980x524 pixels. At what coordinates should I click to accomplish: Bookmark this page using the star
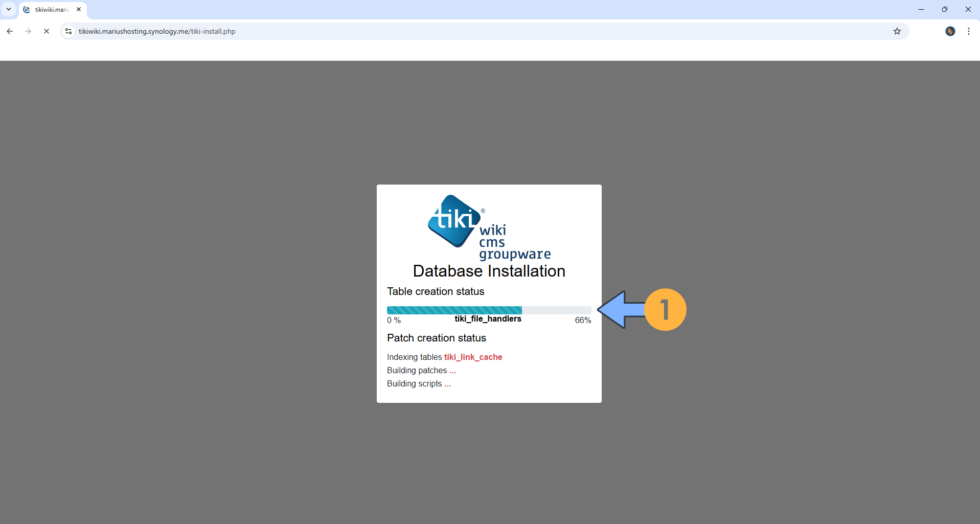[897, 31]
